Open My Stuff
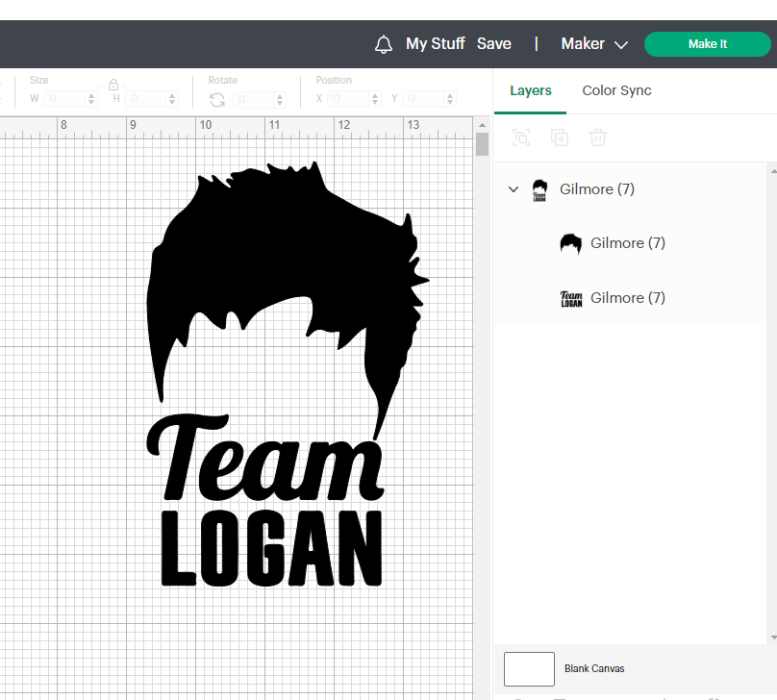The image size is (777, 700). tap(435, 43)
